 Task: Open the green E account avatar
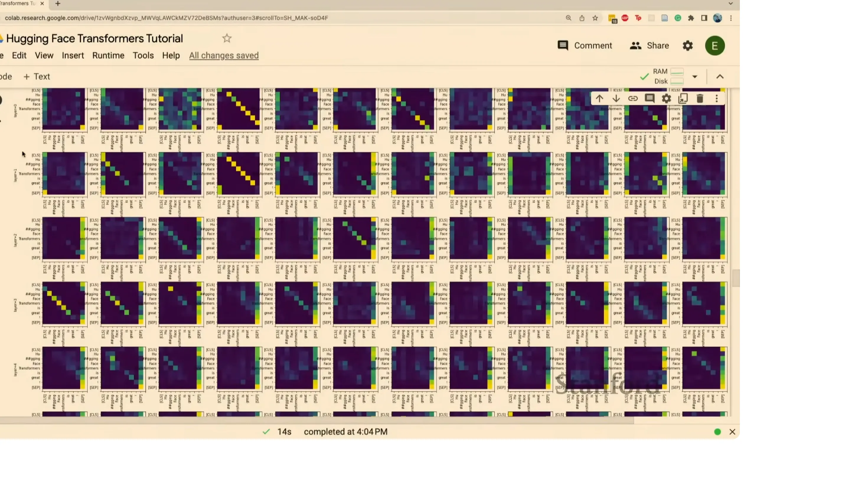(715, 45)
